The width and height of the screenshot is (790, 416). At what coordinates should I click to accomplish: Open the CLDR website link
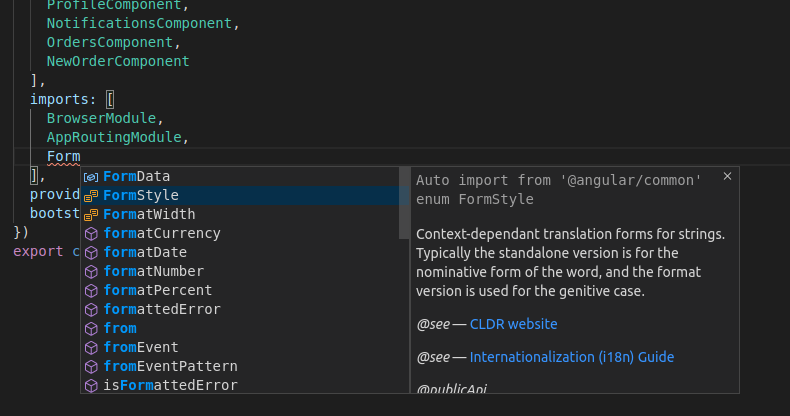(513, 324)
